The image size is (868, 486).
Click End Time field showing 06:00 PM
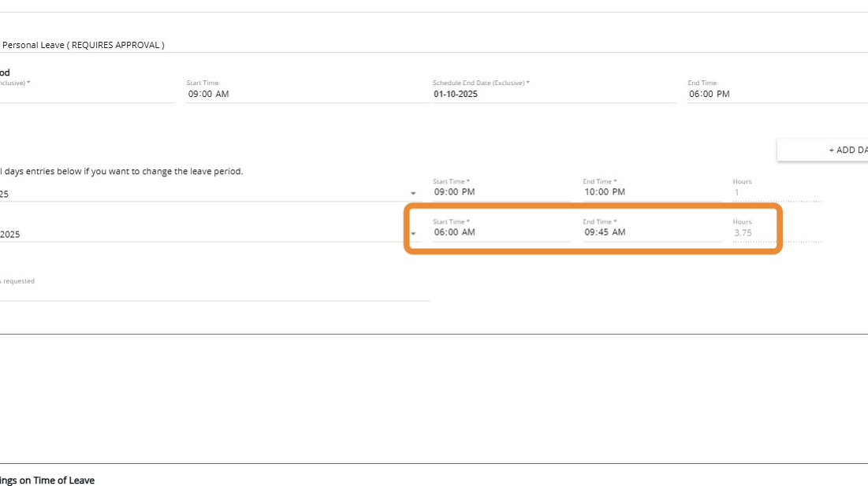click(x=777, y=94)
